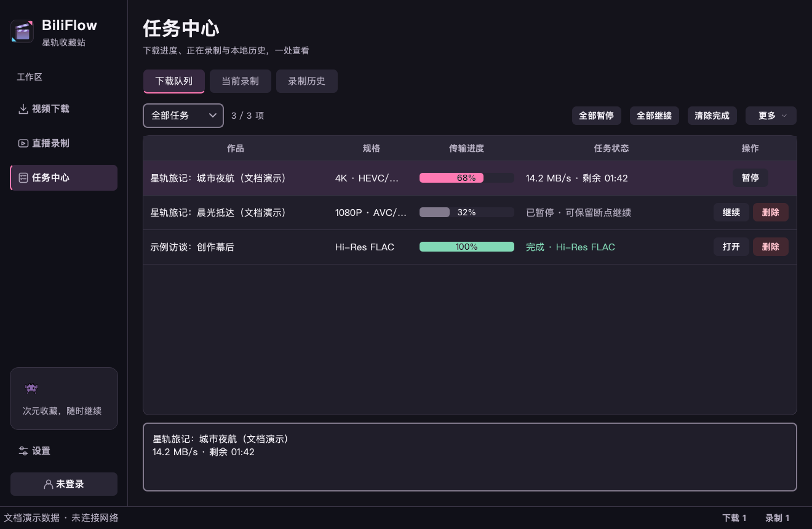Screen dimensions: 812x529
Task: Open the completed 创作幕后 file
Action: (731, 247)
